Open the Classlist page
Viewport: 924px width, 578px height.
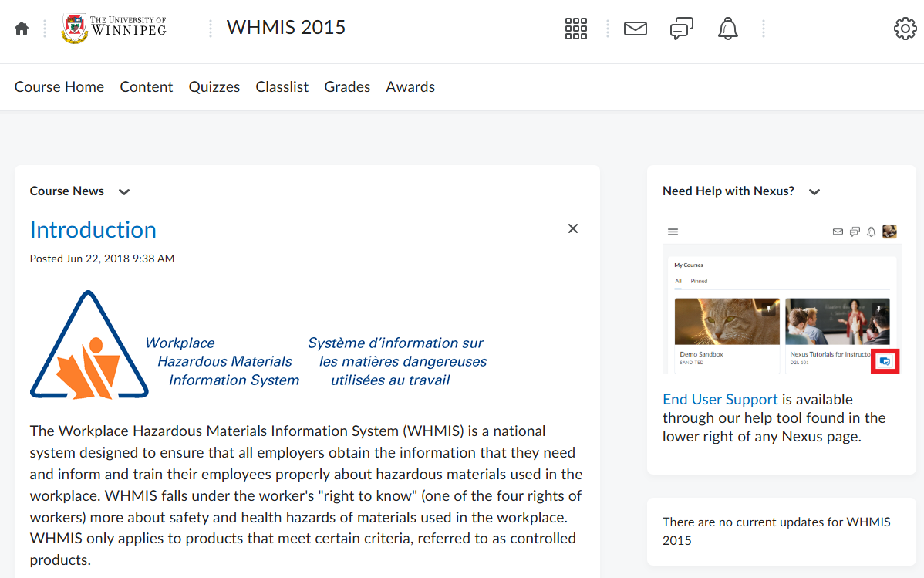pos(282,86)
